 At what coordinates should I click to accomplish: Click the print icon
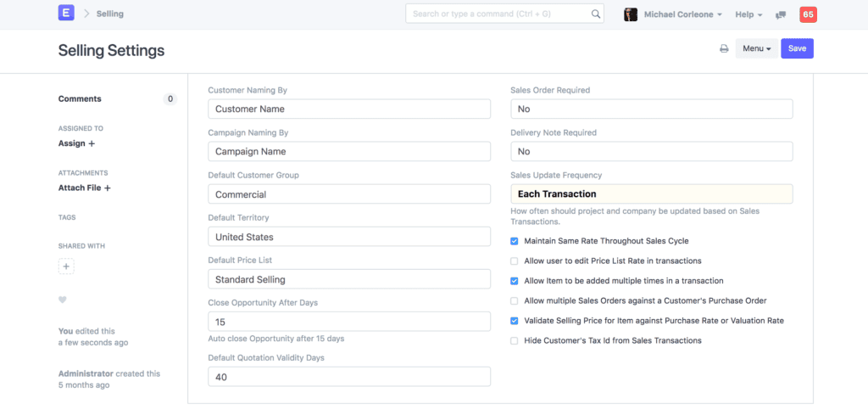click(724, 48)
